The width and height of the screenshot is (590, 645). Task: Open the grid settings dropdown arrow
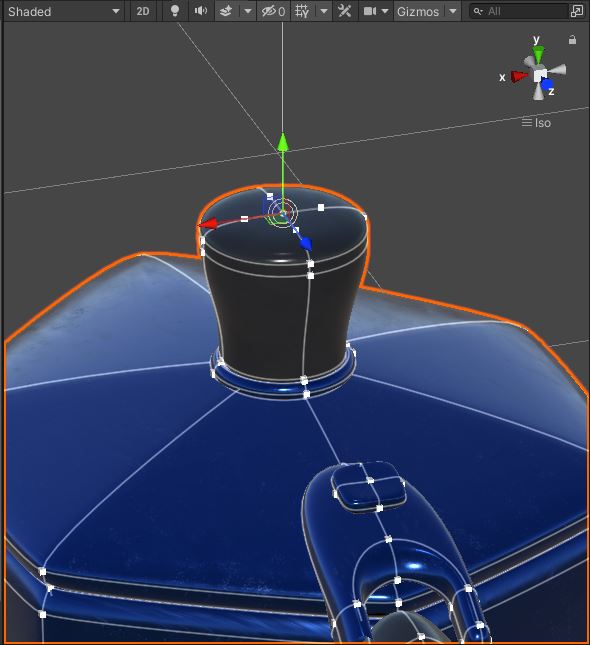point(324,11)
